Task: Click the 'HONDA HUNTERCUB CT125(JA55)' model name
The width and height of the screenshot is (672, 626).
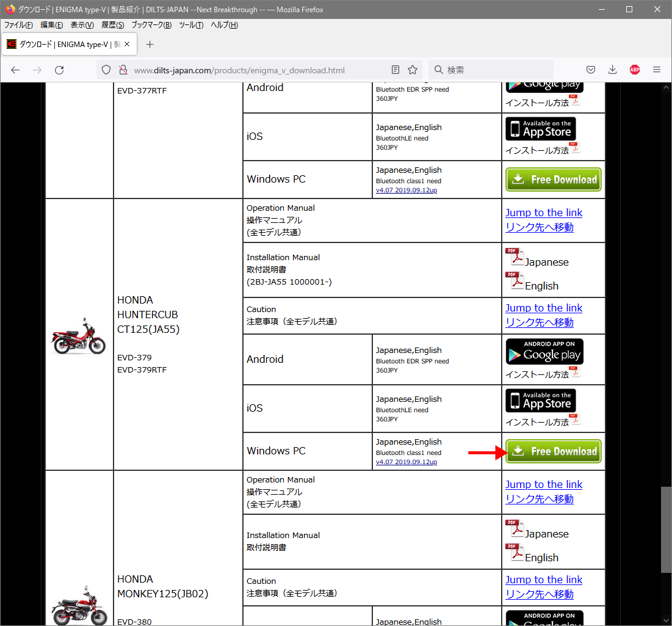Action: pos(148,315)
